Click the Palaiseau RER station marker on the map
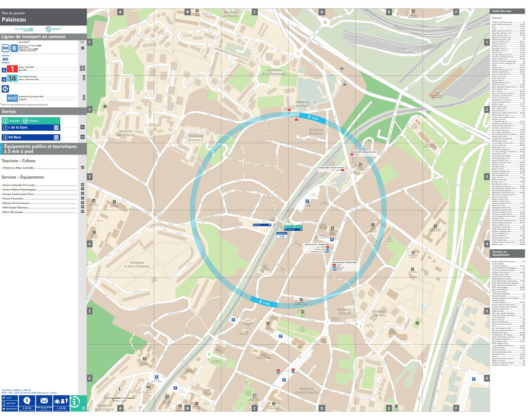Viewport: 530px width, 420px height. [281, 235]
